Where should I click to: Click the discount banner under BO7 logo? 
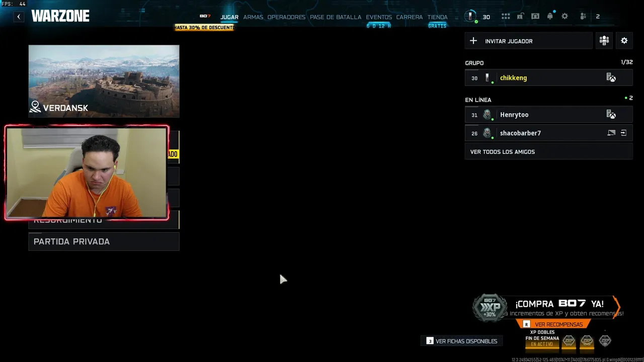click(204, 27)
